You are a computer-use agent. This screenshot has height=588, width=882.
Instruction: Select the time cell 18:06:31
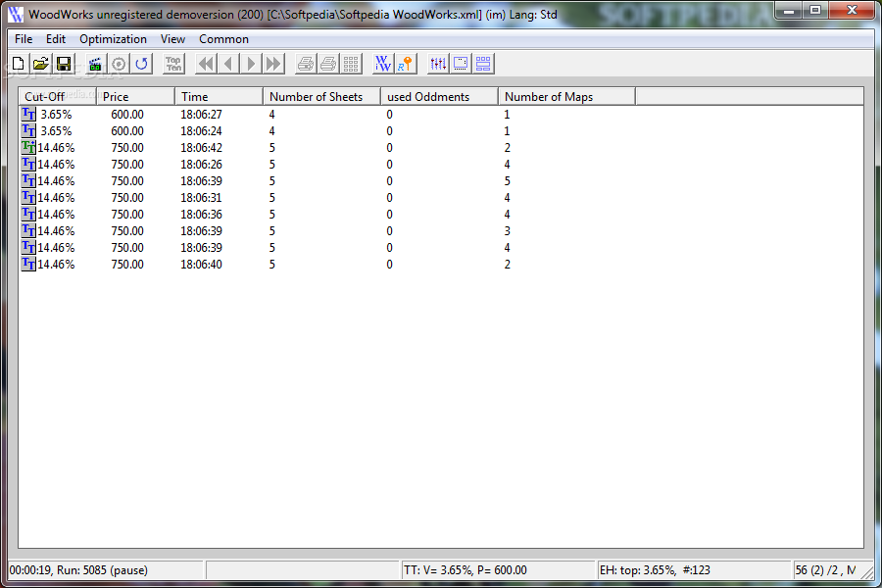201,198
